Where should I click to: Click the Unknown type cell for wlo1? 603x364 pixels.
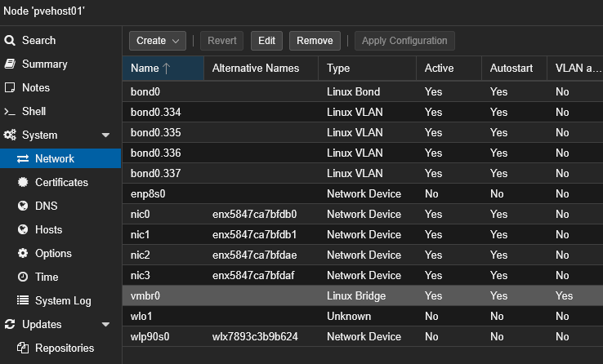tap(349, 317)
